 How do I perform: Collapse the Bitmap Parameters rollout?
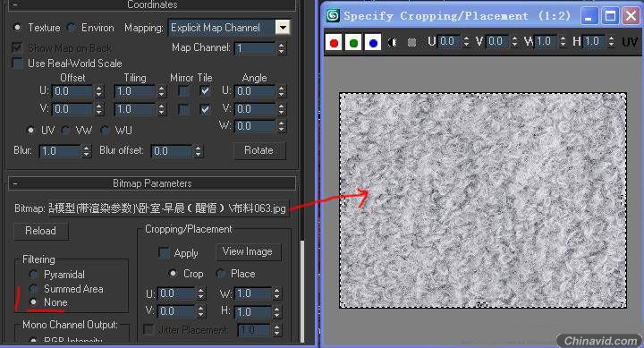[x=152, y=183]
